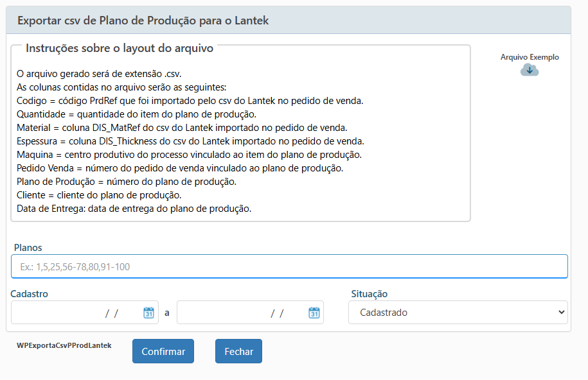588x380 pixels.
Task: Expand the Situação dropdown showing Cadastrado
Action: tap(458, 313)
